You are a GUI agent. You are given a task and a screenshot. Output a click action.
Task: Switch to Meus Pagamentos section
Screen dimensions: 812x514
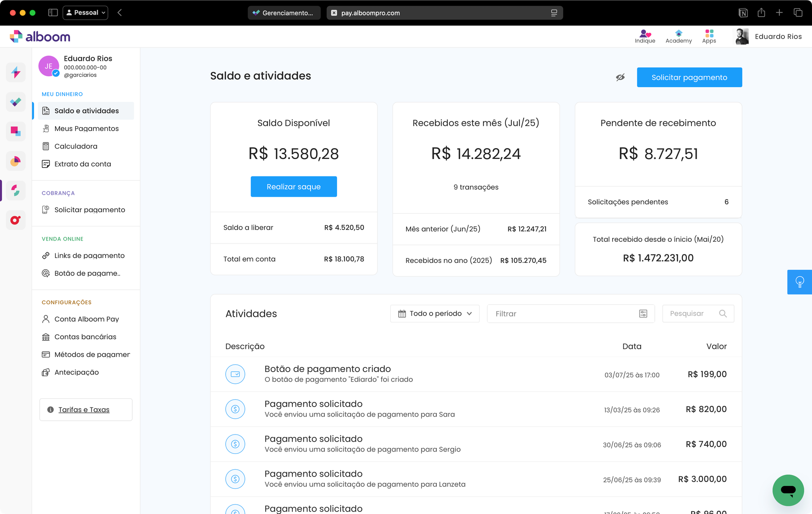click(86, 128)
